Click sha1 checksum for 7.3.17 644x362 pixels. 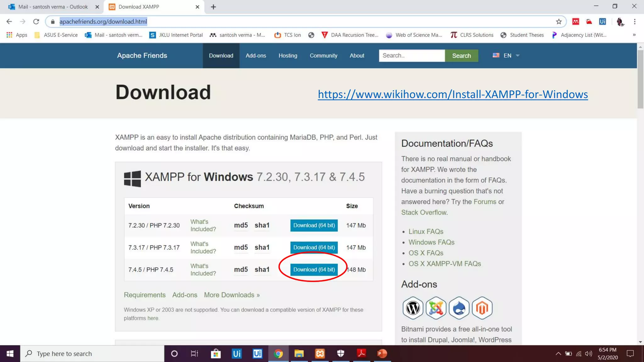pyautogui.click(x=262, y=247)
